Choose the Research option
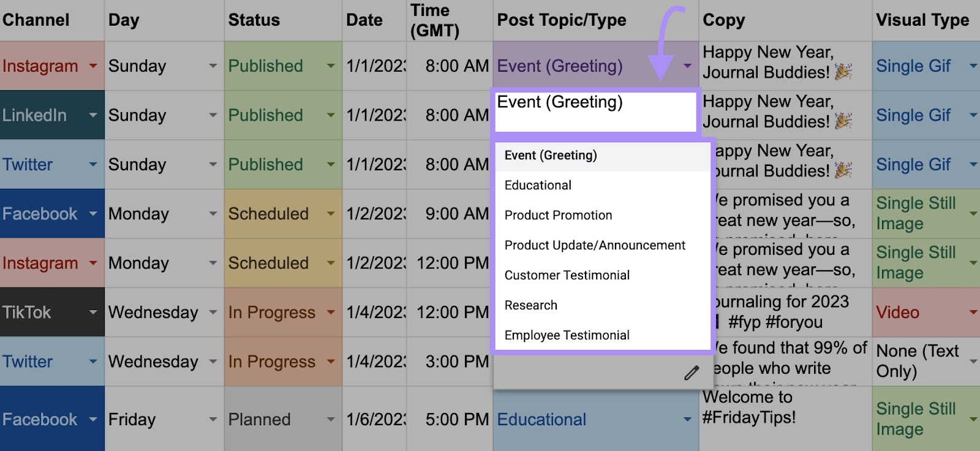 point(530,305)
